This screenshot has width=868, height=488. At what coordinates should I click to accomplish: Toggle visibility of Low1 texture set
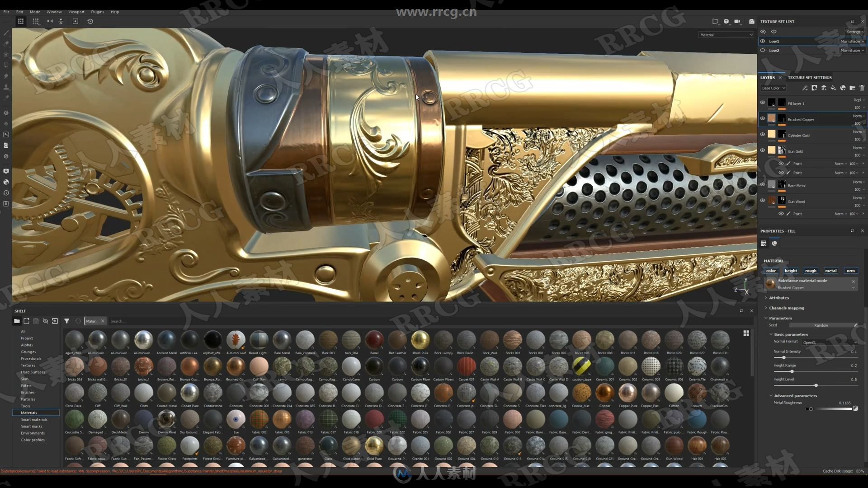click(x=763, y=41)
